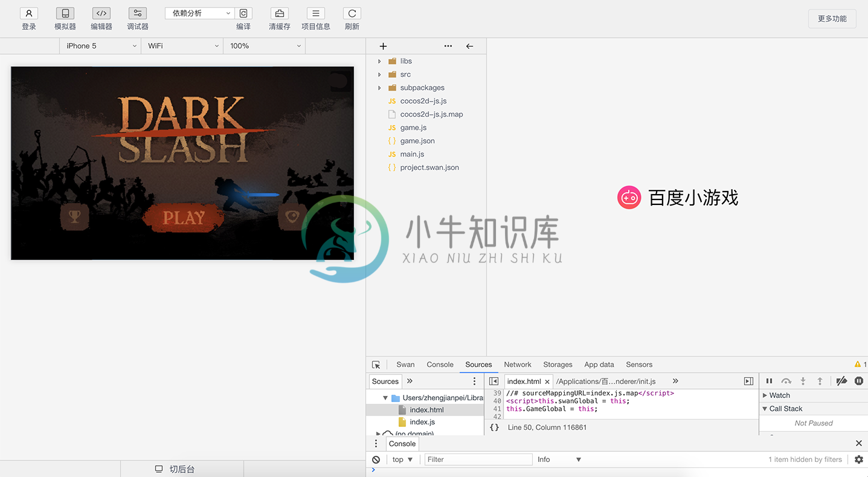Click the Step into function icon
Image resolution: width=868 pixels, height=477 pixels.
pyautogui.click(x=803, y=381)
